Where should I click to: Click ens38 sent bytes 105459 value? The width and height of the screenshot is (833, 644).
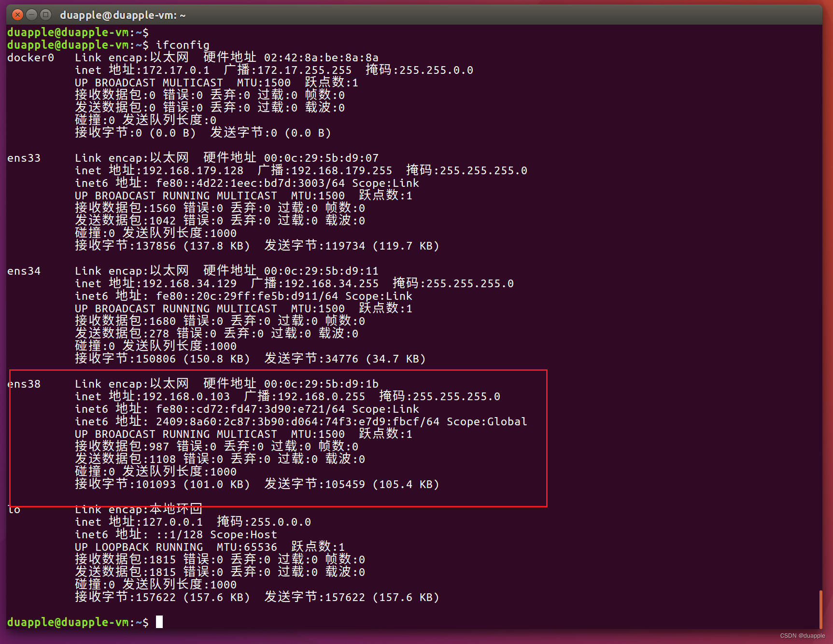345,484
